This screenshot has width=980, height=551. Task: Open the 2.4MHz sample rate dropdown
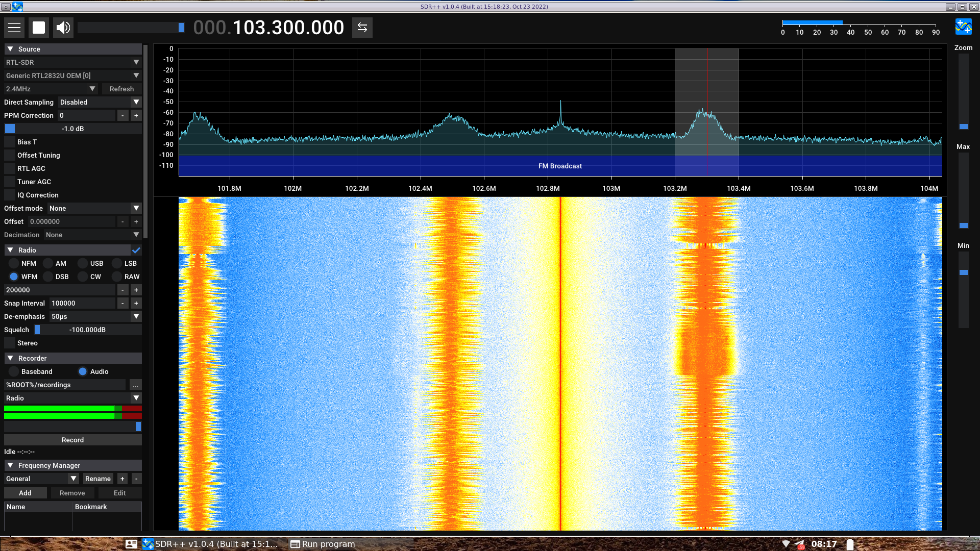click(x=51, y=89)
